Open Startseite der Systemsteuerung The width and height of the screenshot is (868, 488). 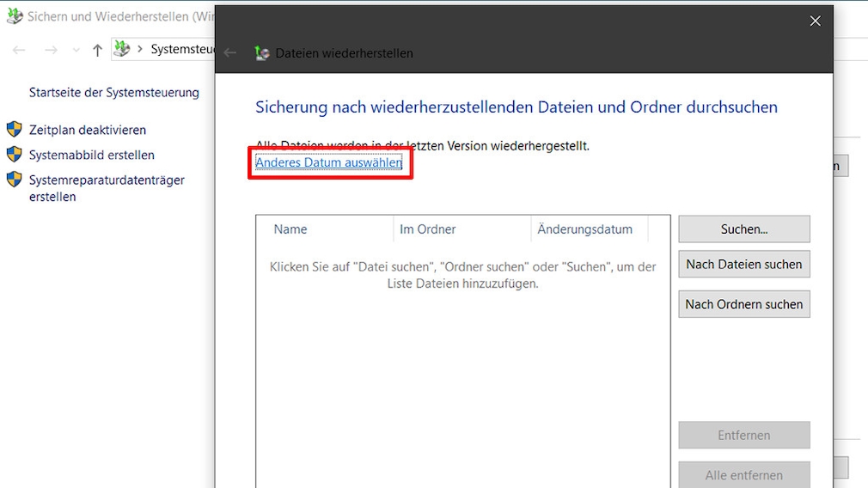pos(113,92)
